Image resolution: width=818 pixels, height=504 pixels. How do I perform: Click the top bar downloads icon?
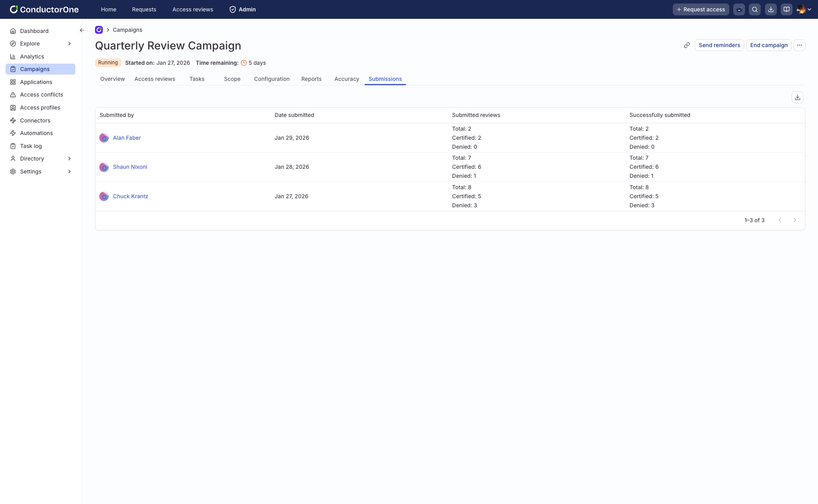click(x=771, y=9)
